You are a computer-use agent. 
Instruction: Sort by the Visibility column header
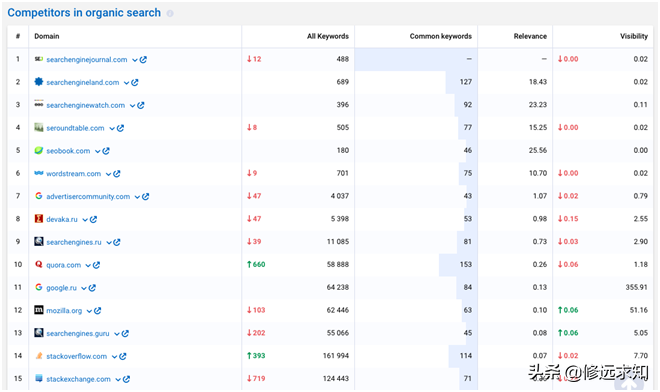(x=634, y=36)
